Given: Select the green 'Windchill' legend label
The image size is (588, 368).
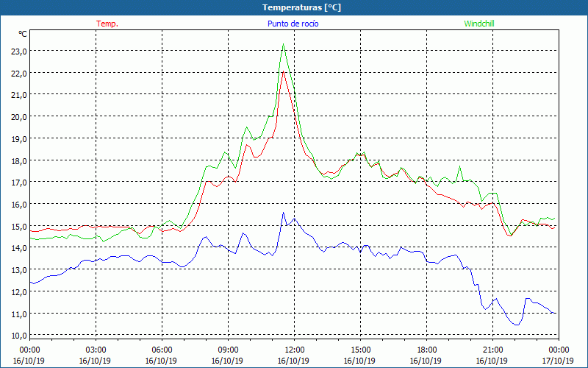Looking at the screenshot, I should 479,24.
